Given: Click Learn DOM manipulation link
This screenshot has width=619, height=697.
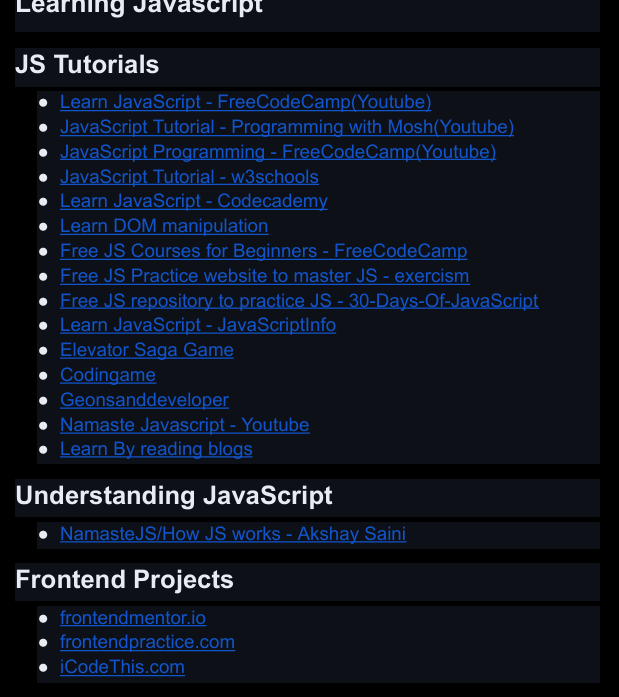Looking at the screenshot, I should 164,226.
